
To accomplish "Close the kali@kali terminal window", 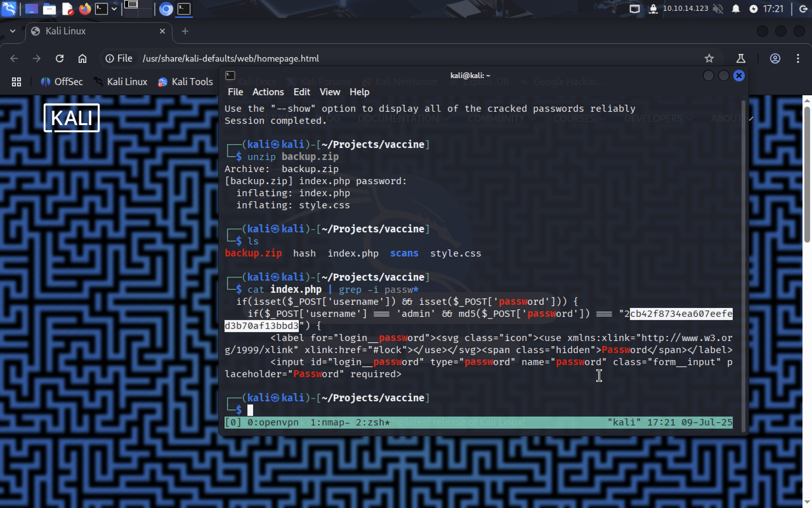I will pyautogui.click(x=739, y=76).
